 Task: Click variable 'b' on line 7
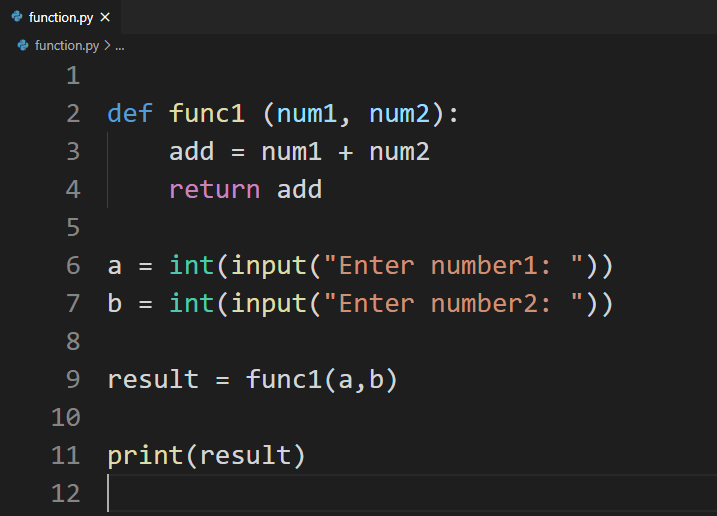click(x=115, y=304)
